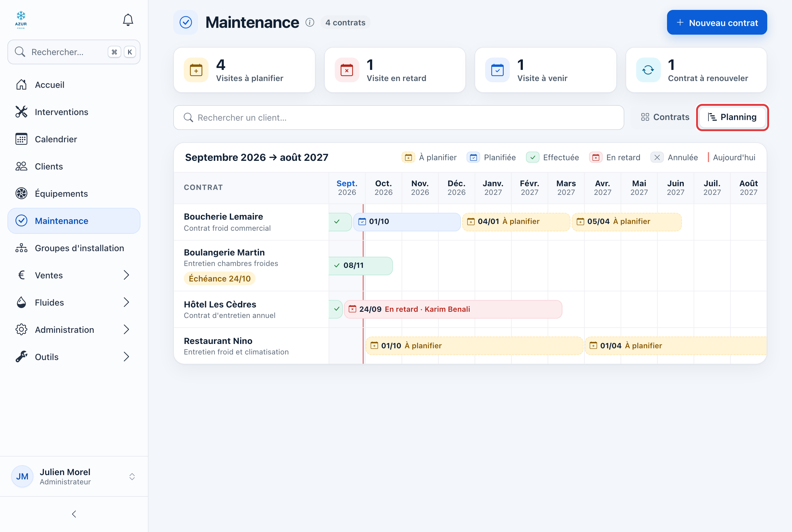Switch to the Planning view
Viewport: 792px width, 532px height.
[732, 117]
